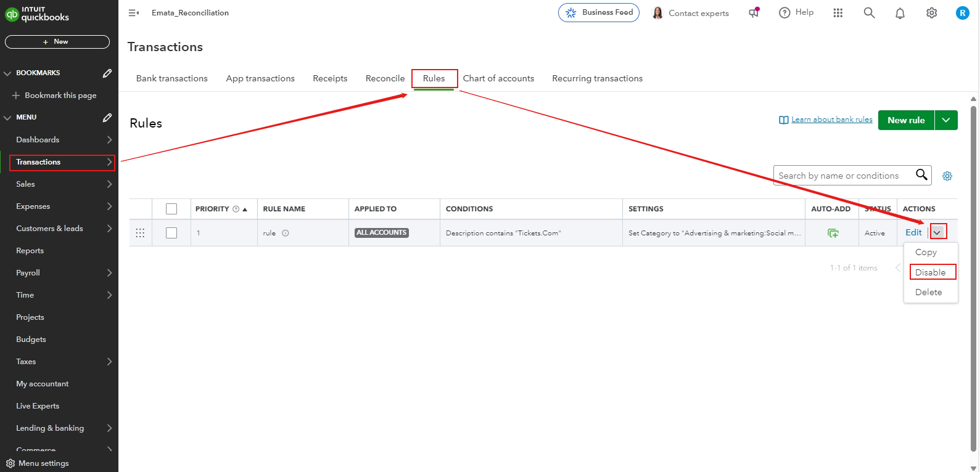Sort by Priority ascending arrow
The height and width of the screenshot is (472, 980).
245,210
